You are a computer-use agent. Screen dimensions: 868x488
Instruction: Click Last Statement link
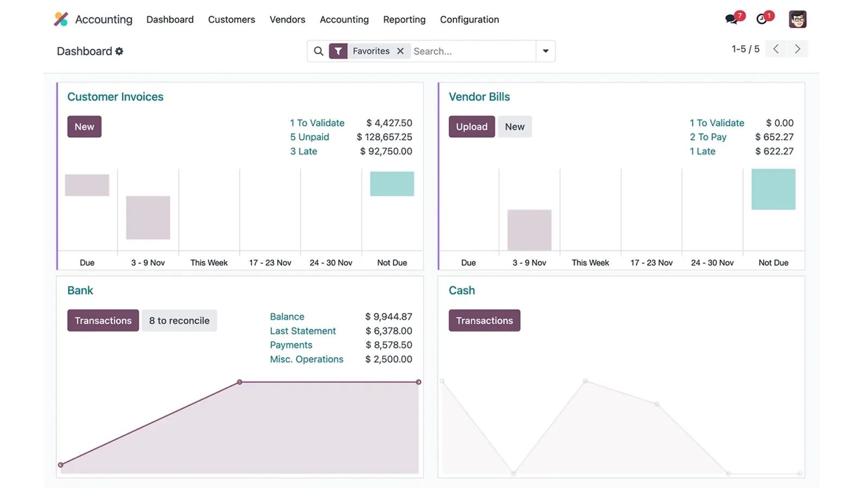coord(303,331)
